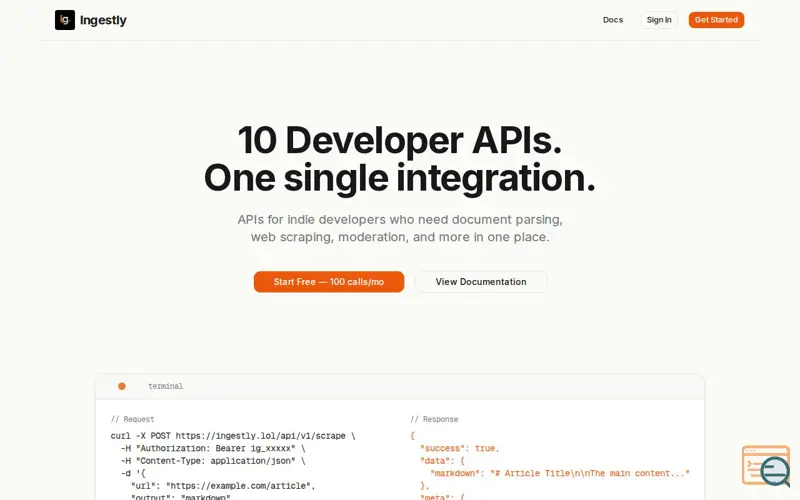Screen dimensions: 800x500
Task: Click "success": true in response
Action: pyautogui.click(x=459, y=448)
